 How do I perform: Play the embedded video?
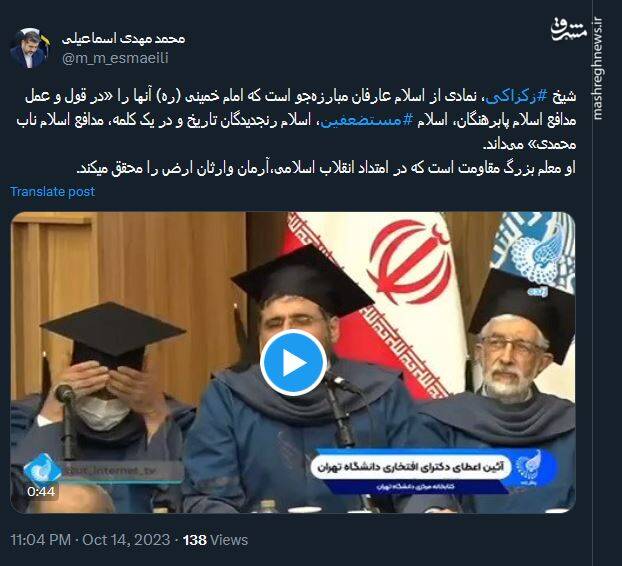click(294, 362)
